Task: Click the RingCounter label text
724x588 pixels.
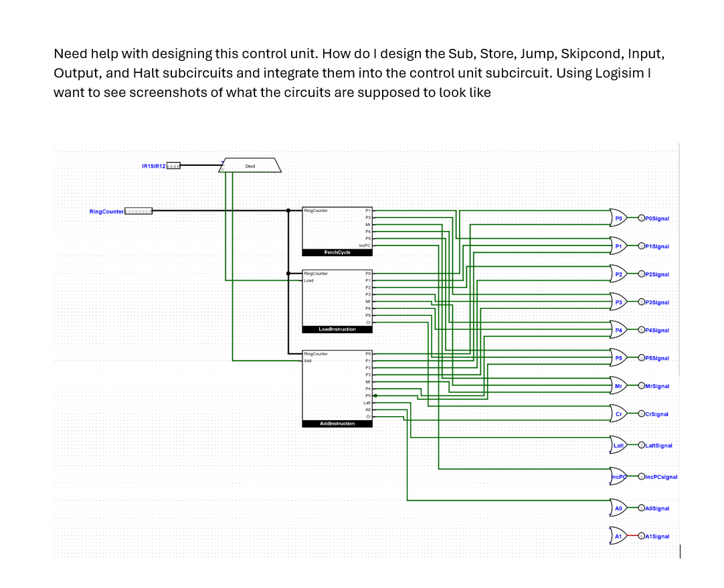Action: 106,211
